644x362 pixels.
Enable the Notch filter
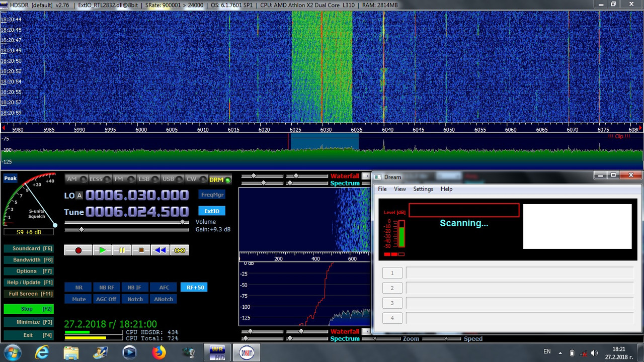tap(135, 299)
